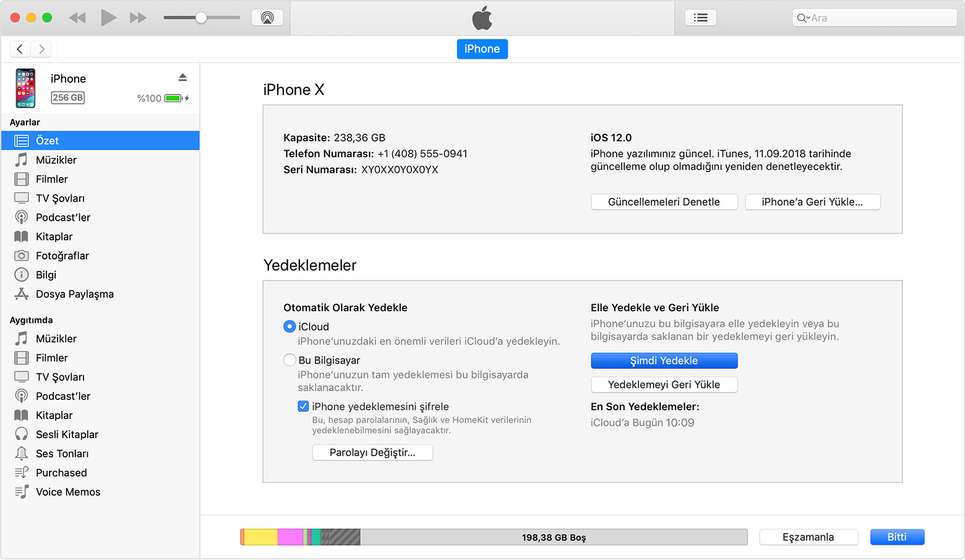Viewport: 965px width, 560px height.
Task: Click the serial number XY0XX0Y0X0YX
Action: [400, 169]
